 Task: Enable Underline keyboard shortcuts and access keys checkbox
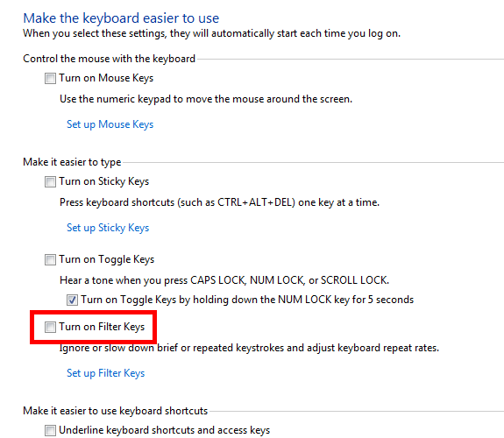coord(50,431)
